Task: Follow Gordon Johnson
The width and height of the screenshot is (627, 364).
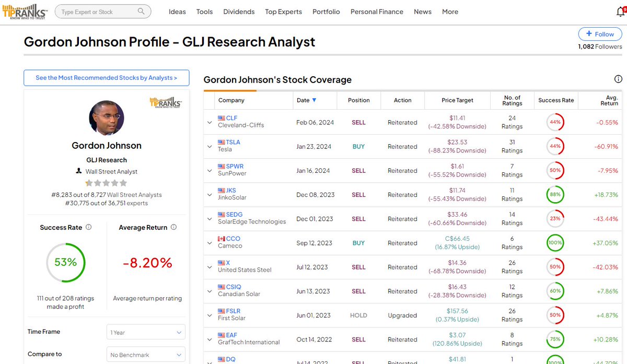Action: coord(600,34)
